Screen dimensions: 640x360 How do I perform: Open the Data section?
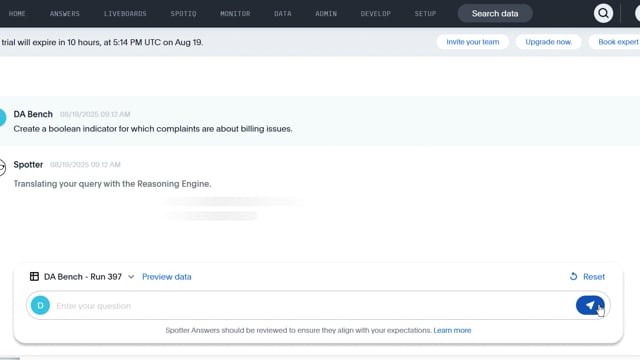click(x=283, y=13)
